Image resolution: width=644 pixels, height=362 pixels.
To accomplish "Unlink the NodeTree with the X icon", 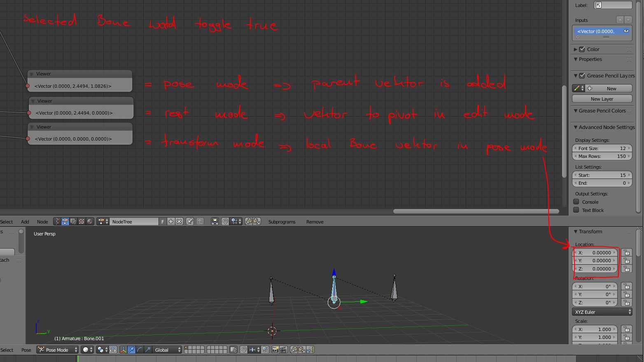I will coord(179,222).
